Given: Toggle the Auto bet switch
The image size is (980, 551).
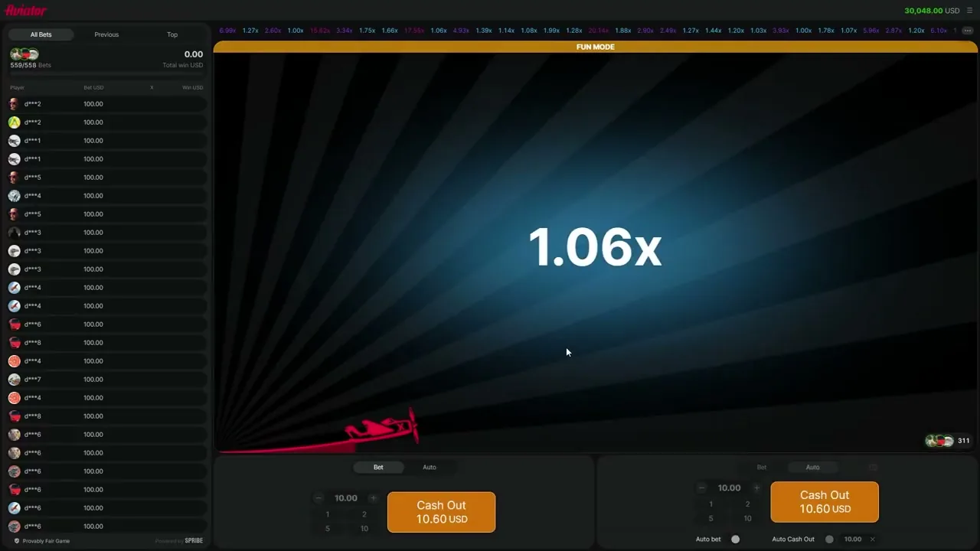Looking at the screenshot, I should coord(734,540).
